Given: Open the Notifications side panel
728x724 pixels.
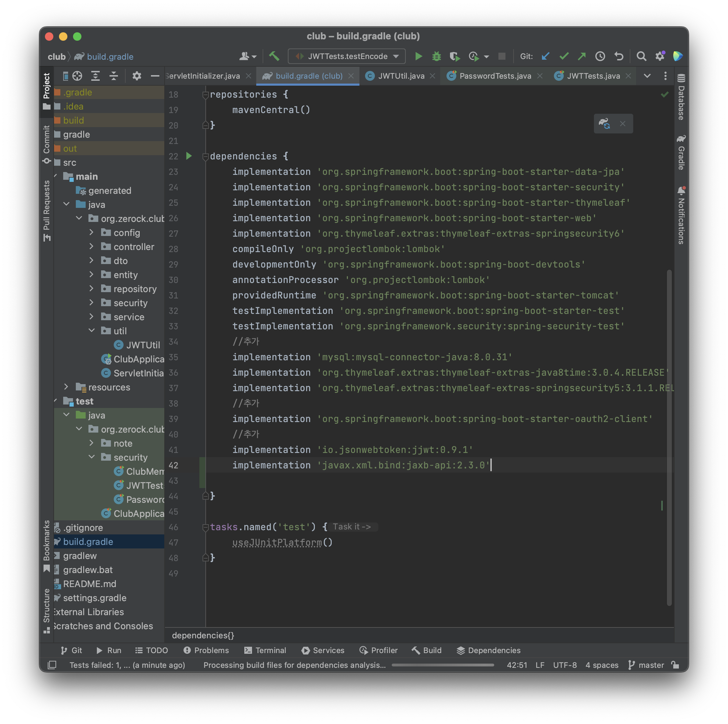Looking at the screenshot, I should point(681,216).
